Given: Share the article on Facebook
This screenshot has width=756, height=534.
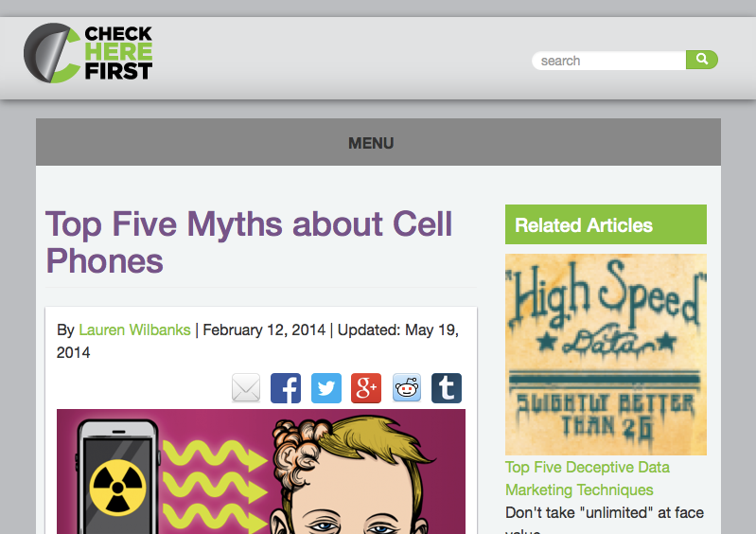Looking at the screenshot, I should coord(286,388).
